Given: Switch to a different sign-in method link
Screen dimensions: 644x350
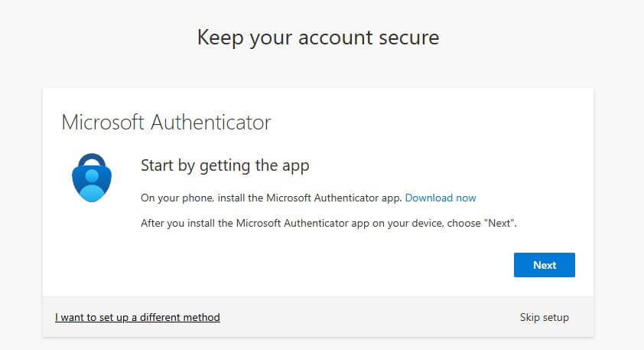Looking at the screenshot, I should (138, 317).
